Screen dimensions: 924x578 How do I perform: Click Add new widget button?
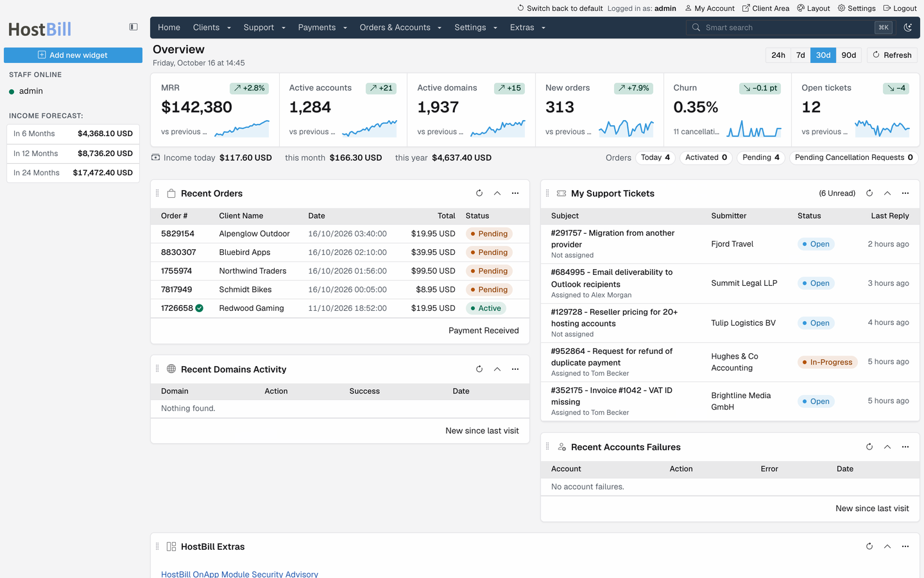point(73,55)
